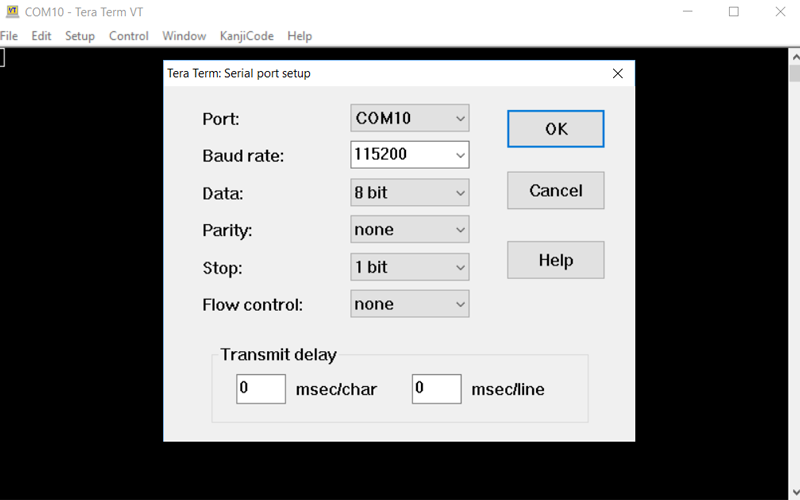Maximize the Tera Term window

point(733,12)
